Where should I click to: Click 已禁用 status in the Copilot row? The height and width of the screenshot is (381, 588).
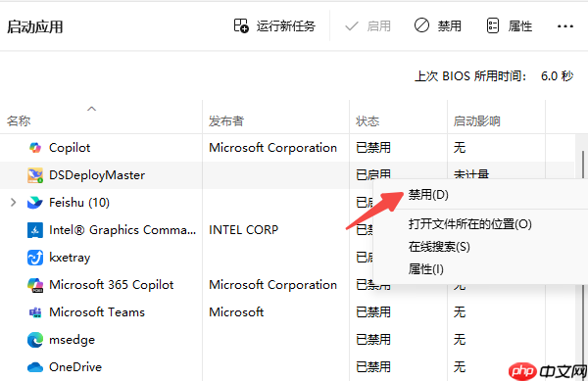click(373, 148)
